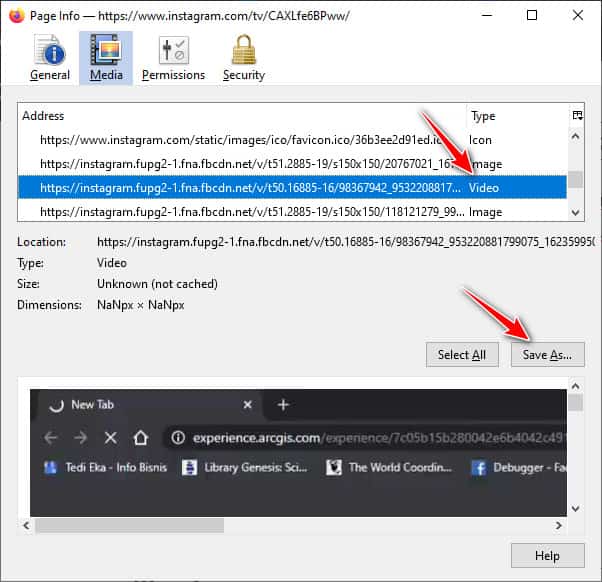The height and width of the screenshot is (582, 602).
Task: Click the New Tab tab in preview
Action: [150, 405]
